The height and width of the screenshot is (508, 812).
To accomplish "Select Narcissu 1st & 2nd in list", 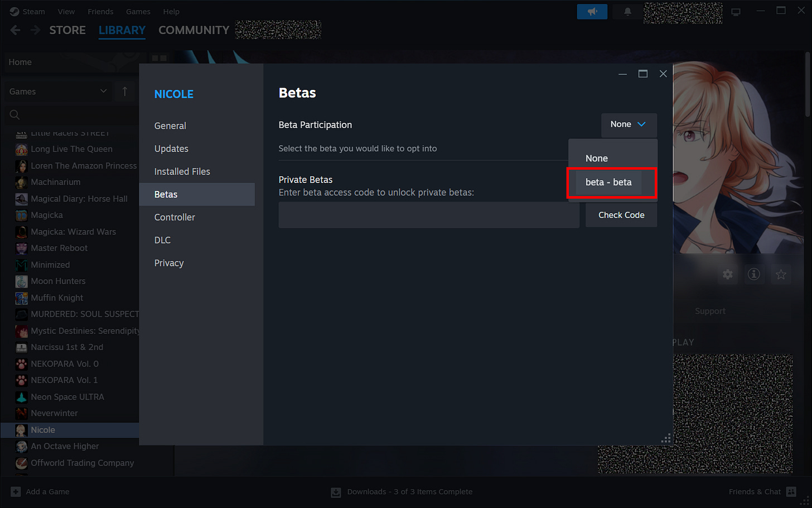I will tap(67, 347).
